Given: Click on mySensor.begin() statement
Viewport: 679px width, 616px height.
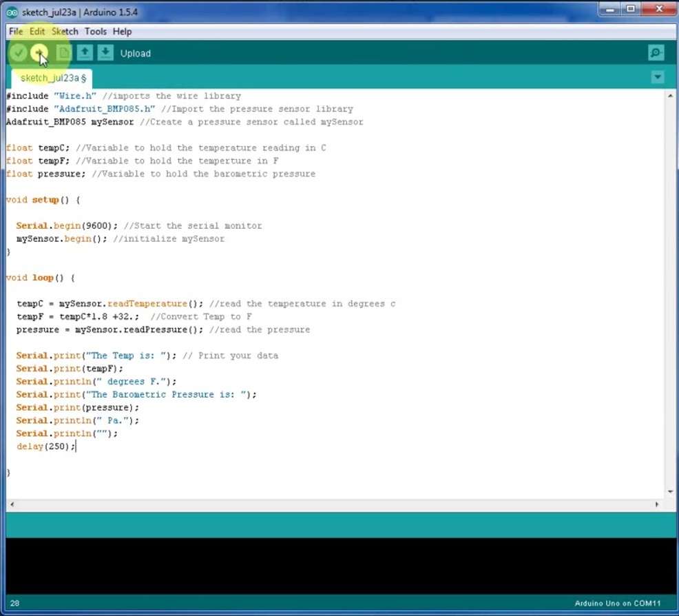Looking at the screenshot, I should tap(61, 238).
